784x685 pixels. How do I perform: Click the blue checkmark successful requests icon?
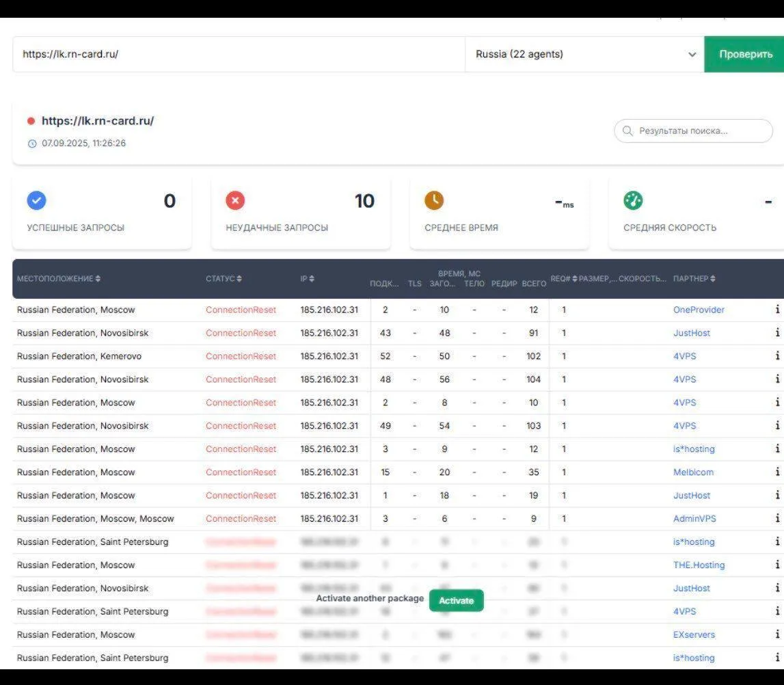[x=36, y=201]
